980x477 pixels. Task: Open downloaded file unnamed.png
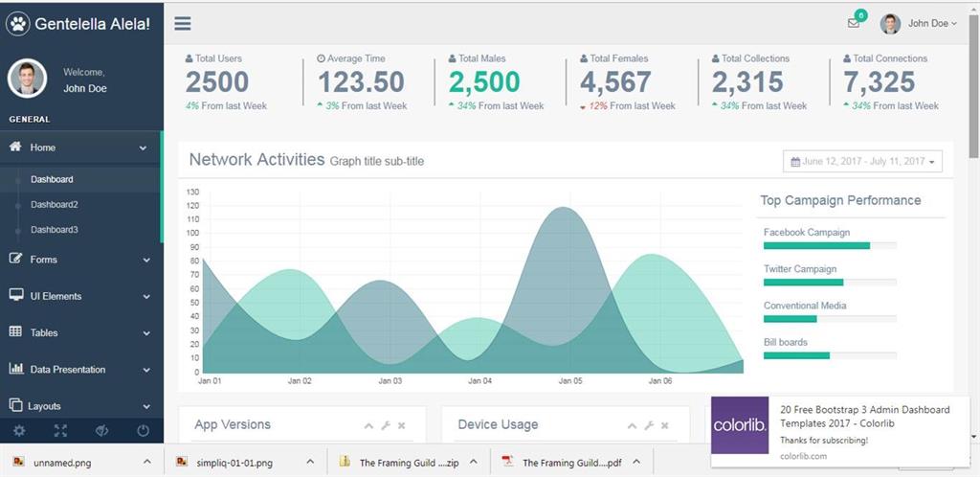(x=60, y=464)
